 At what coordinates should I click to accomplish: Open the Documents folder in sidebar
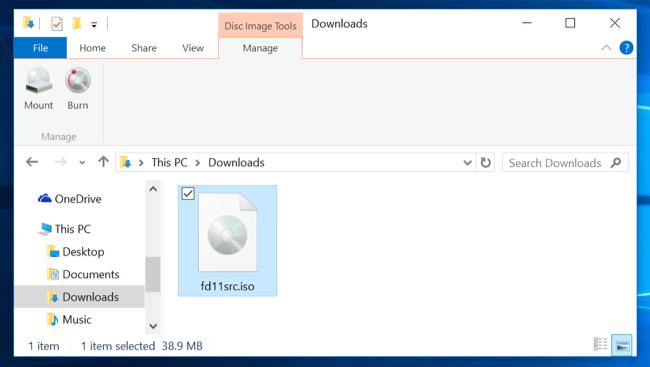point(83,274)
